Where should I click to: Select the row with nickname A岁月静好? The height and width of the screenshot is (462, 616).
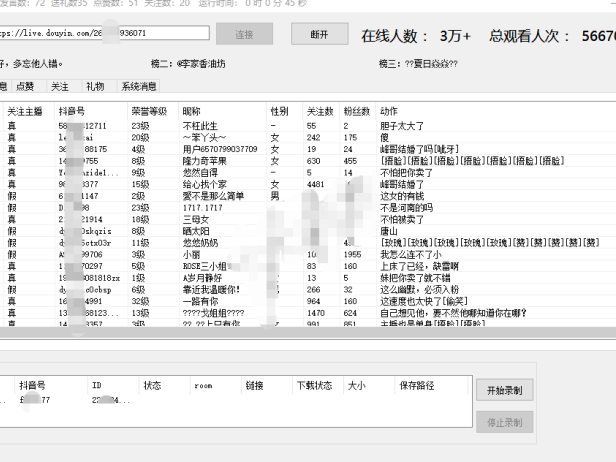pyautogui.click(x=308, y=278)
